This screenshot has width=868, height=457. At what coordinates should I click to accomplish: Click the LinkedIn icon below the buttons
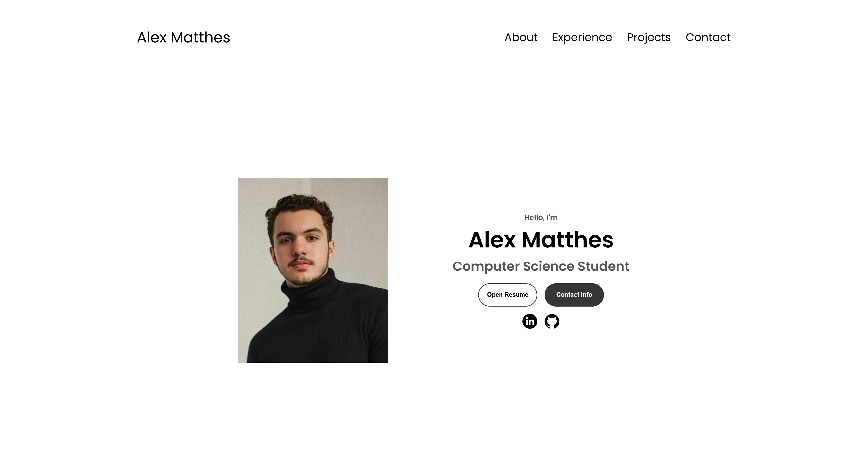[x=529, y=321]
